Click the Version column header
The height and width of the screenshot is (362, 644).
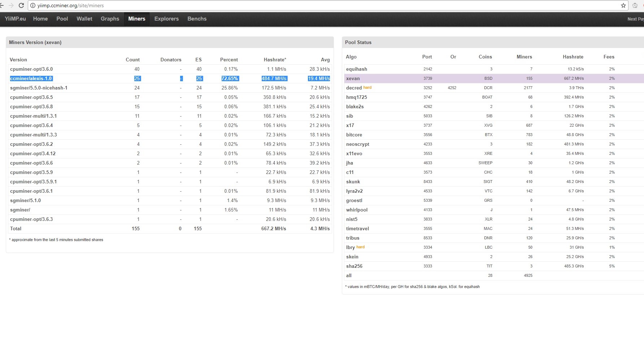tap(18, 60)
